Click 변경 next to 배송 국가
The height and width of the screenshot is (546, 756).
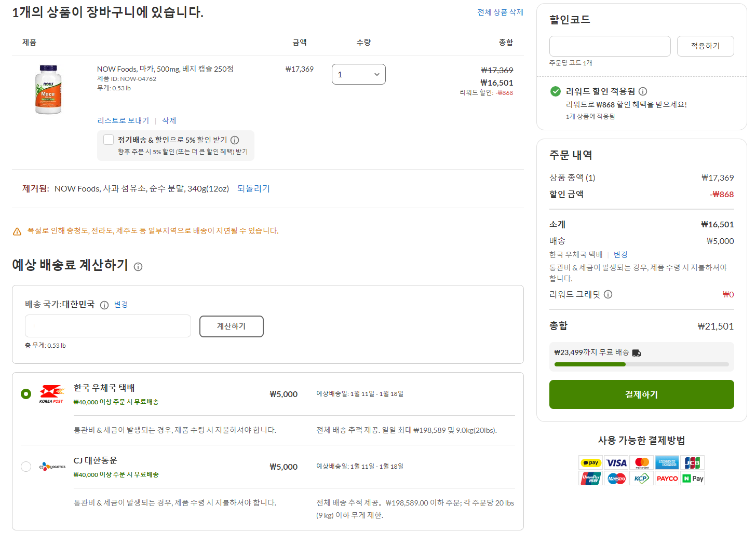(x=121, y=305)
